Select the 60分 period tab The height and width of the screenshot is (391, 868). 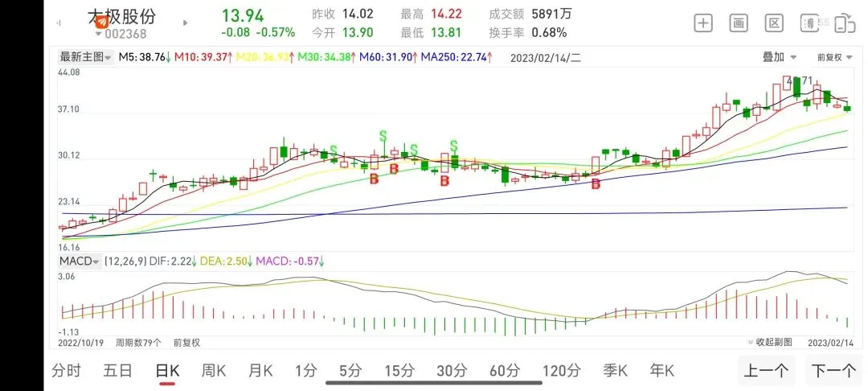pos(505,371)
